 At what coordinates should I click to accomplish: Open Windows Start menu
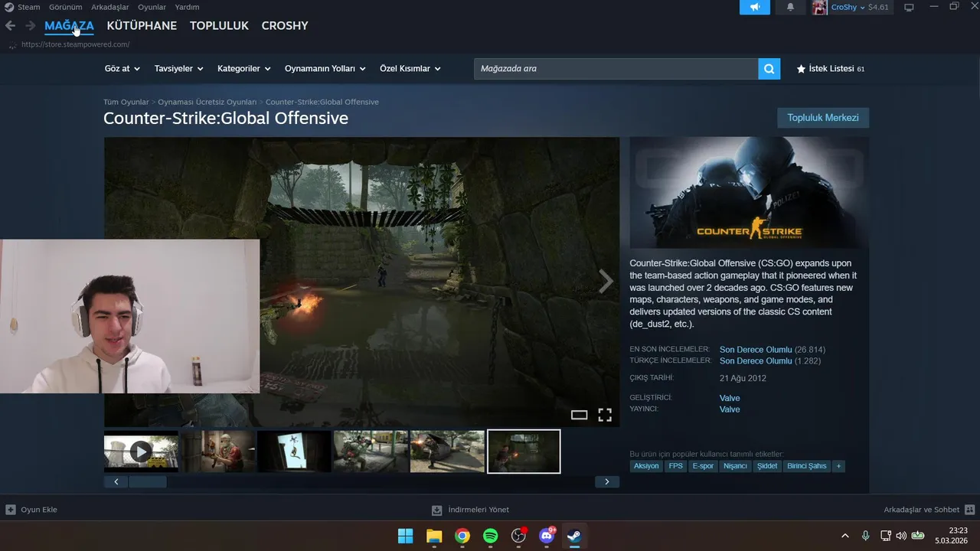click(405, 536)
